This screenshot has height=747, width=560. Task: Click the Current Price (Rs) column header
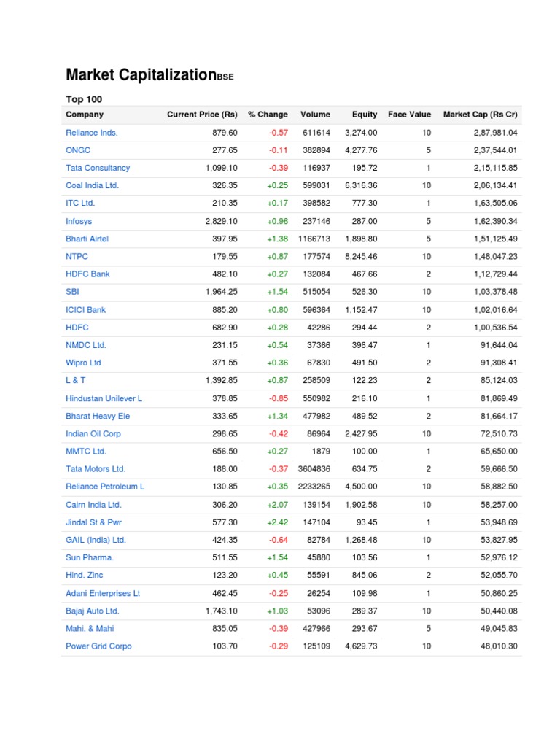point(202,115)
